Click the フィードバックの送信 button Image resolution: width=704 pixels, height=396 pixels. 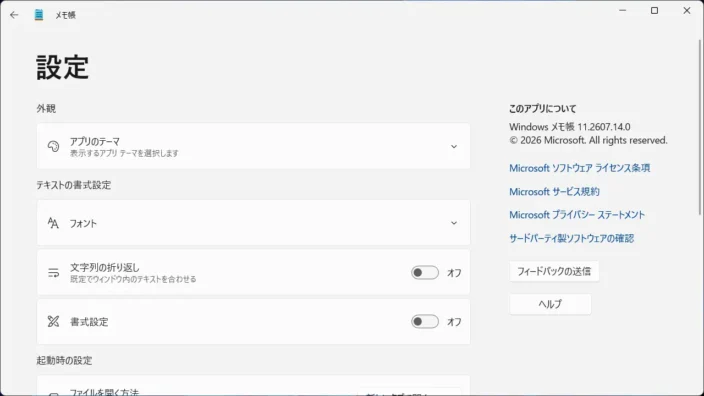(554, 272)
